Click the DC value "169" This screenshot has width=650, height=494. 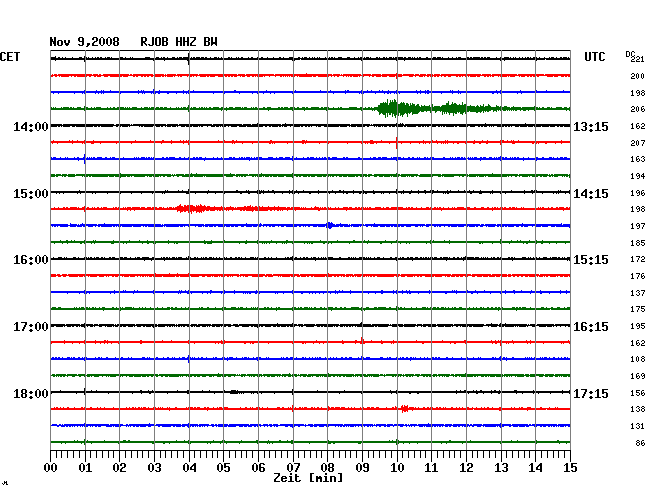point(638,376)
